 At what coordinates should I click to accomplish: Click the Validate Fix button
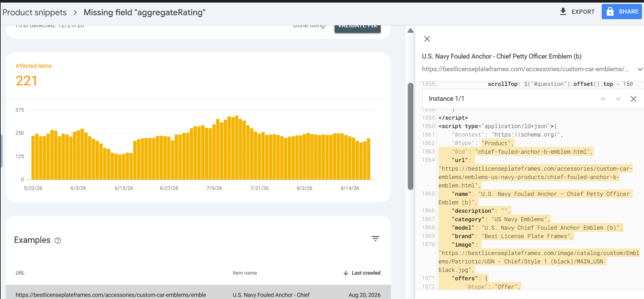pyautogui.click(x=357, y=27)
